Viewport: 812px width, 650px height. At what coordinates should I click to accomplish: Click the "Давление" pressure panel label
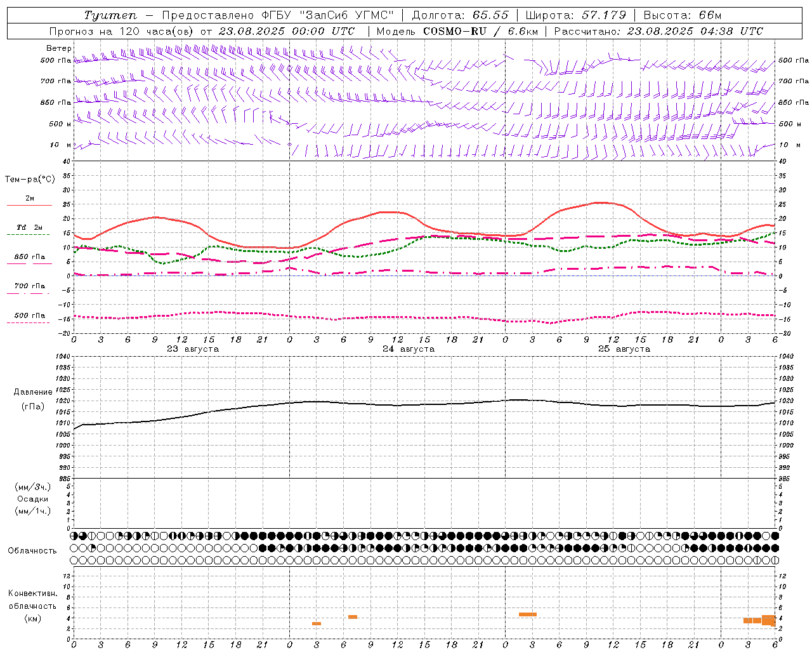pyautogui.click(x=33, y=392)
